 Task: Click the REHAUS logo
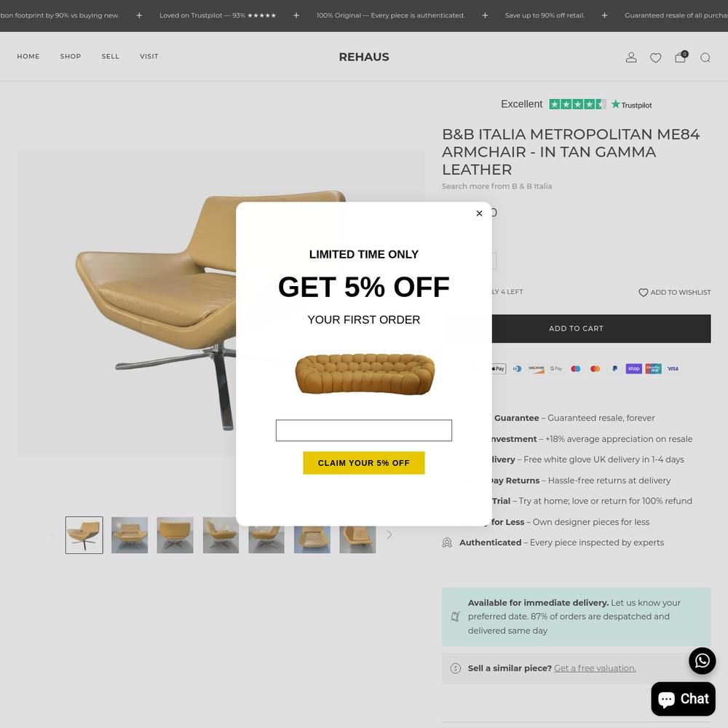point(364,57)
